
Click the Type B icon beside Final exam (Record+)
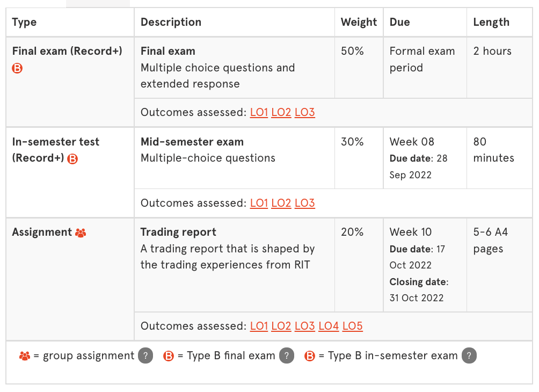[x=17, y=68]
